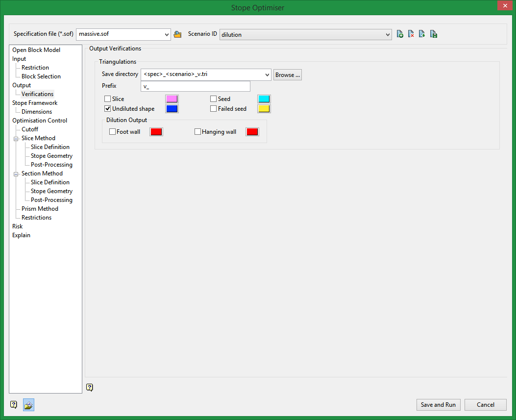The height and width of the screenshot is (420, 516).
Task: Click the Browse... button
Action: (x=288, y=75)
